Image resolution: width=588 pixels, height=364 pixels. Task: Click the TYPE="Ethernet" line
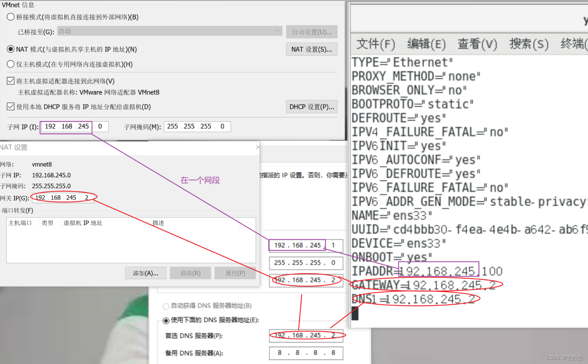pyautogui.click(x=402, y=62)
